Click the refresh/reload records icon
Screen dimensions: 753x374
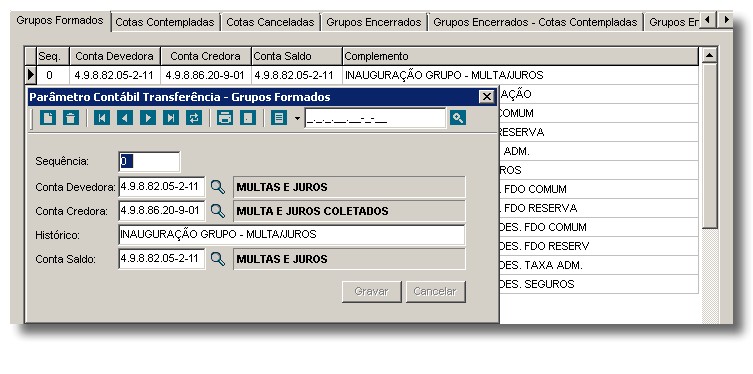point(194,118)
